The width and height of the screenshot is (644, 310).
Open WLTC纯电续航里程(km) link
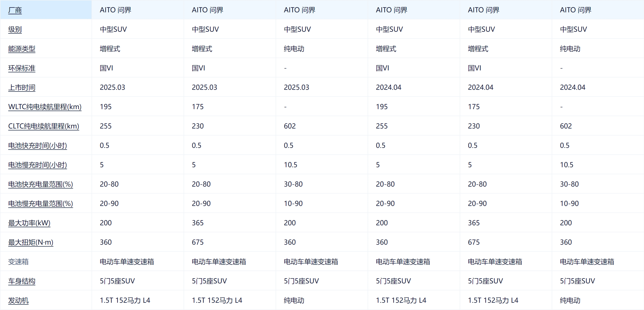point(45,107)
